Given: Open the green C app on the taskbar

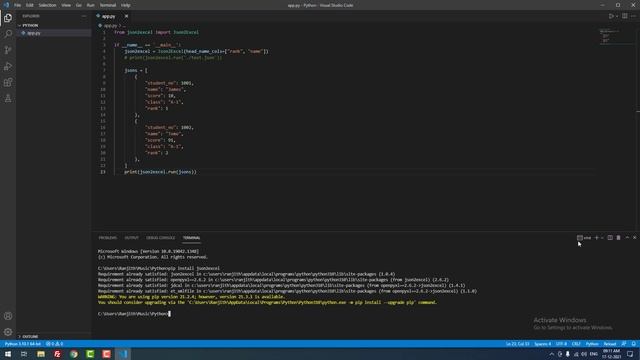Looking at the screenshot, I should [x=90, y=354].
